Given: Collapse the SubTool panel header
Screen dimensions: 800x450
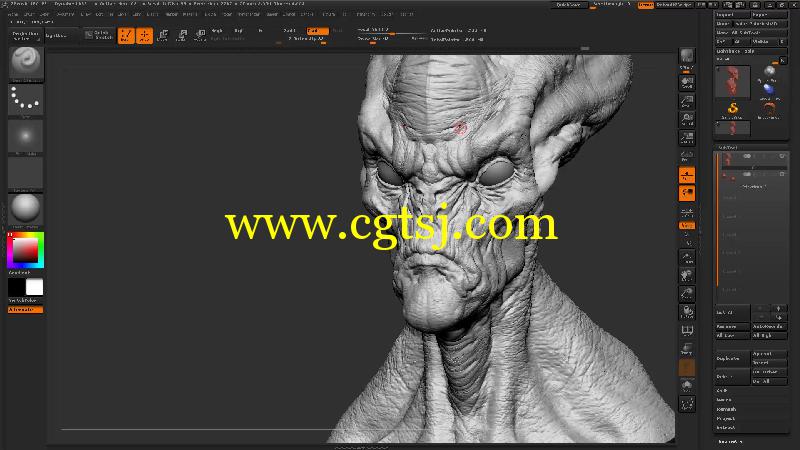Looking at the screenshot, I should (x=729, y=147).
